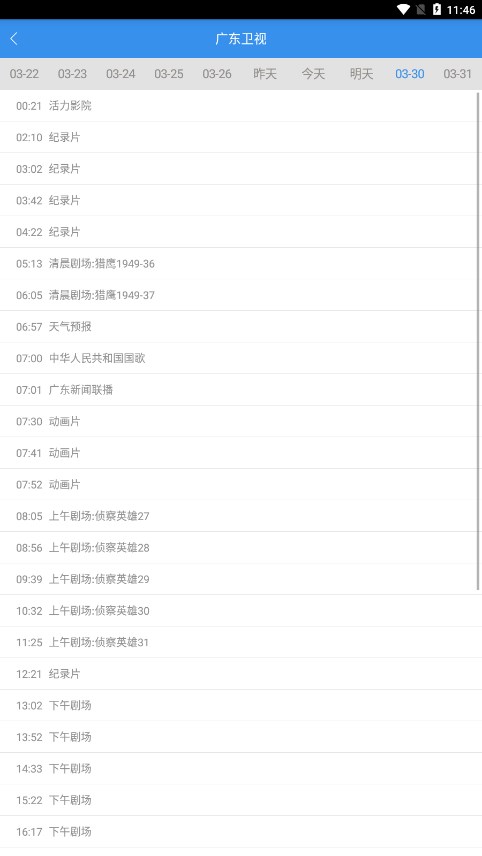Select 06:57 天气预报 entry

(241, 326)
